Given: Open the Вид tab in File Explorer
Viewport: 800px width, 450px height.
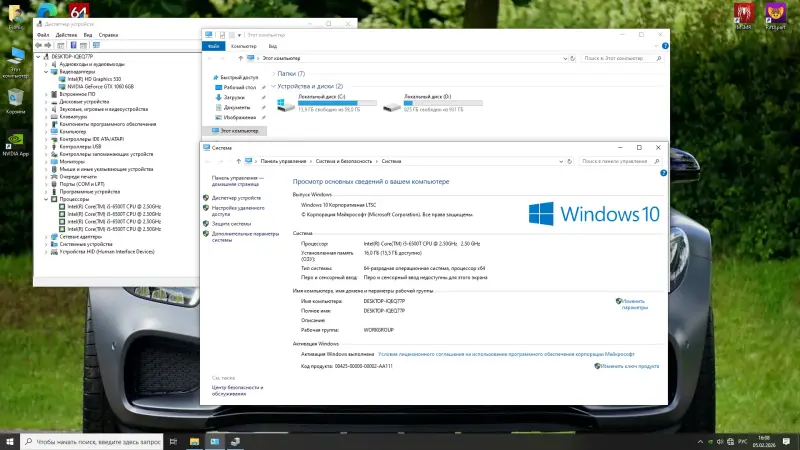Looking at the screenshot, I should click(273, 46).
